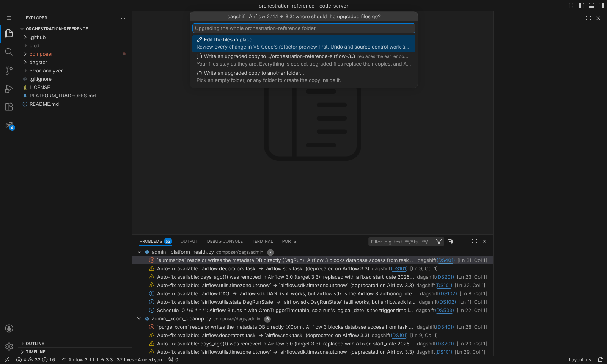Switch to the TERMINAL tab
This screenshot has height=364, width=607.
pos(263,241)
